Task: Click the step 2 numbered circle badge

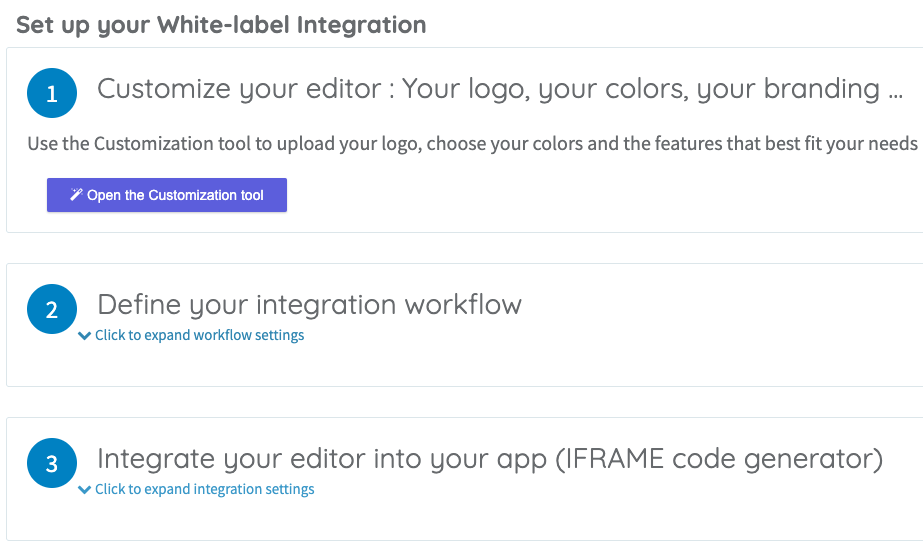Action: [x=52, y=310]
